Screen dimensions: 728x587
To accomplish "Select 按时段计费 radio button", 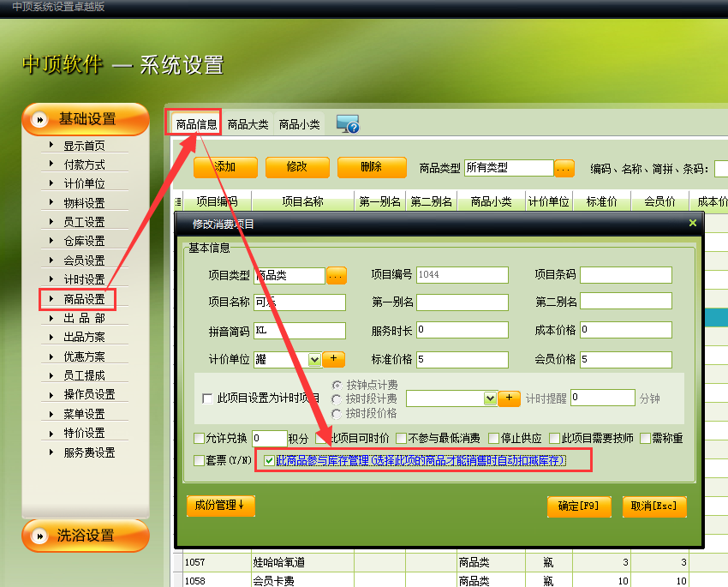I will (337, 399).
